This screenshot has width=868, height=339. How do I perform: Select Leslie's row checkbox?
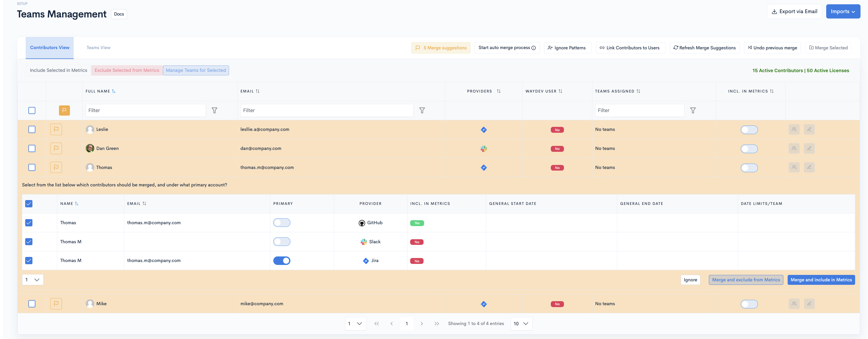click(x=32, y=129)
